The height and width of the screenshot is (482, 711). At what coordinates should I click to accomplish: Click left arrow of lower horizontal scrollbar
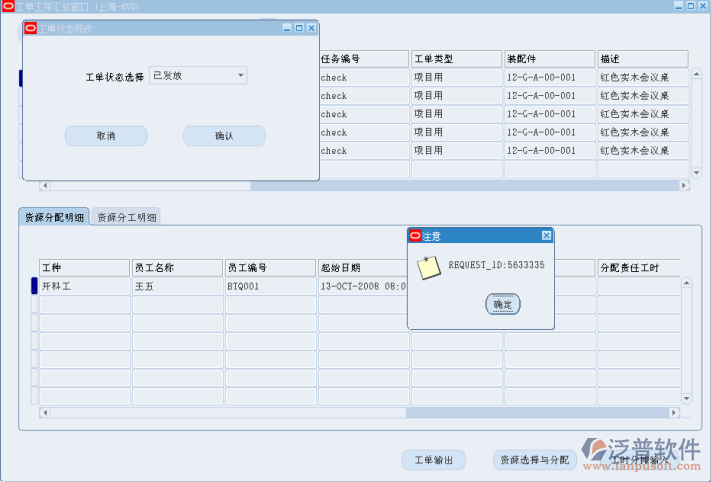click(x=44, y=413)
